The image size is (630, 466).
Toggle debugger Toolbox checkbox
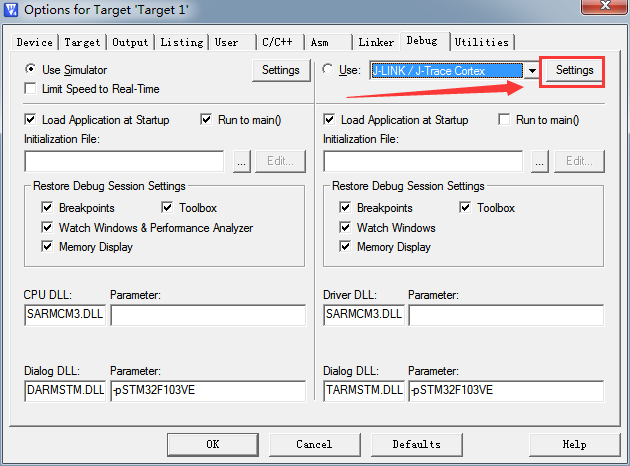tap(465, 207)
